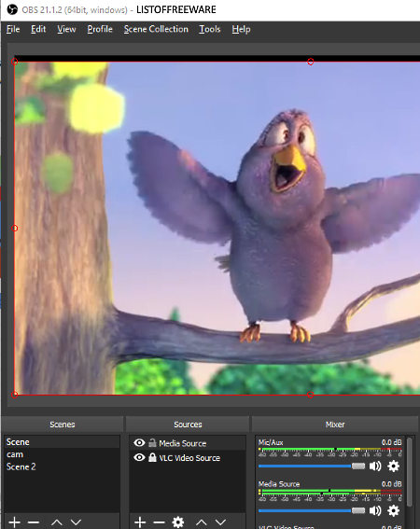Move scene down with down arrow
420x529 pixels.
tap(76, 522)
